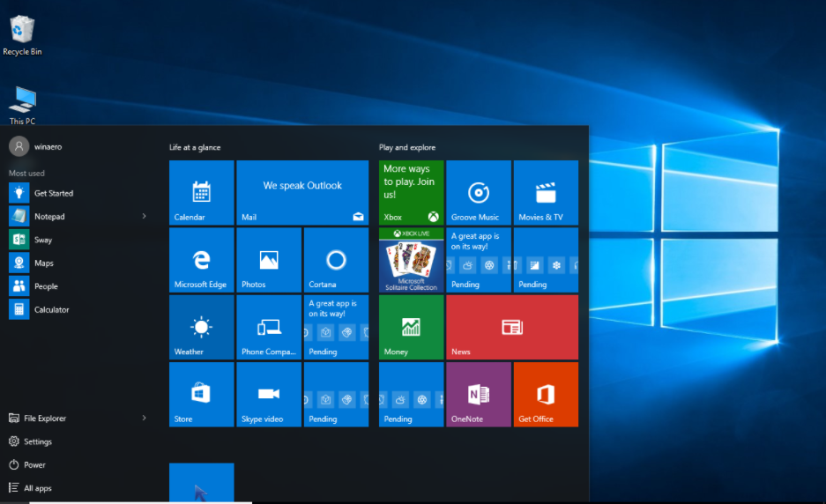Open Groove Music tile
Image resolution: width=826 pixels, height=504 pixels.
[x=479, y=193]
